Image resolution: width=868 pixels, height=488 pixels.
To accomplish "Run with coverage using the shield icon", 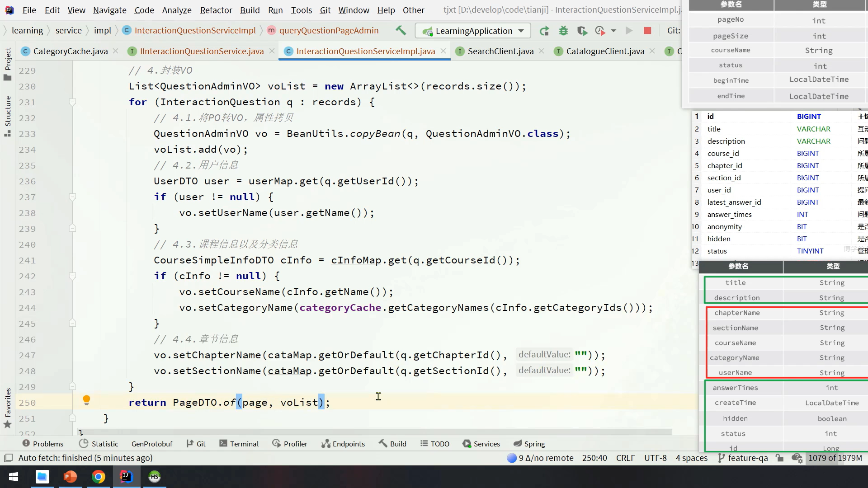I will 582,31.
